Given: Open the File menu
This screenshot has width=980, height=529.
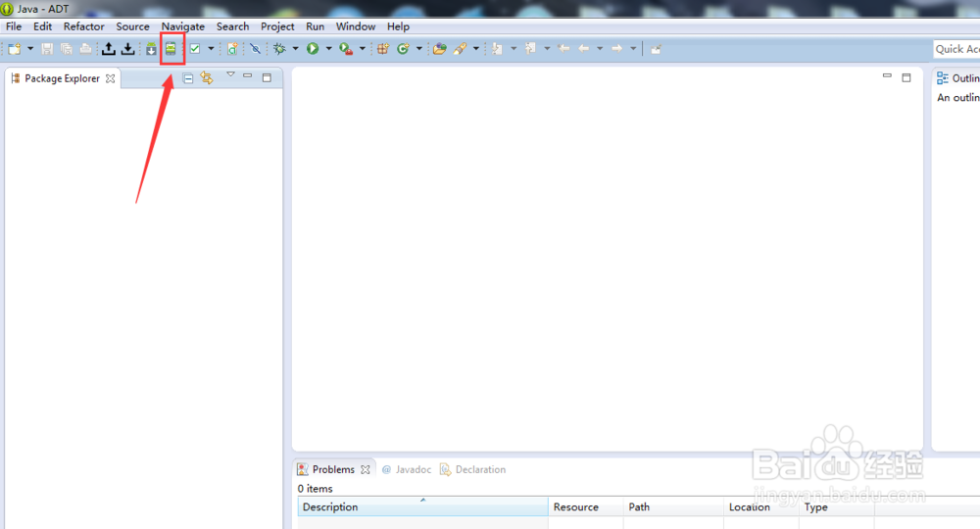Looking at the screenshot, I should [x=14, y=26].
